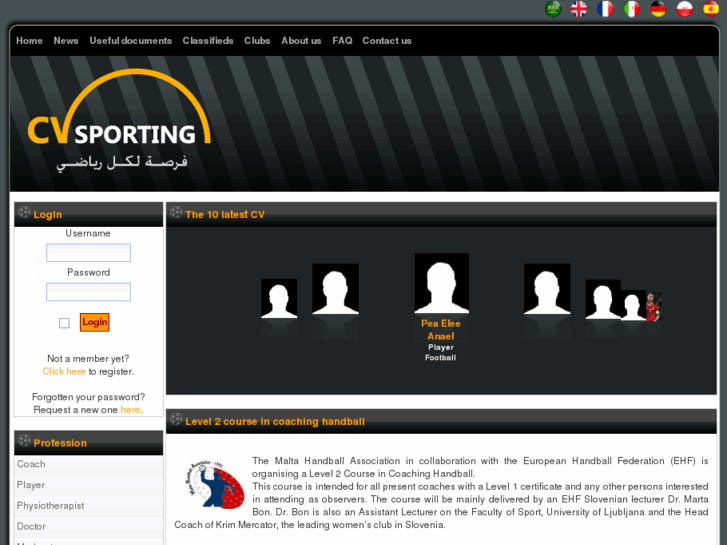This screenshot has width=727, height=545.
Task: Follow the 'Click here' register link
Action: point(64,372)
